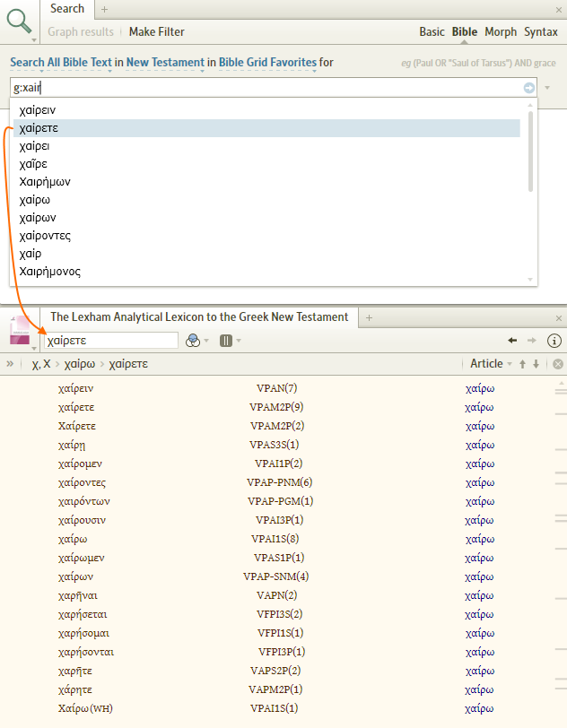Choose suggestion χαίρειν
567x728 pixels.
[x=266, y=110]
